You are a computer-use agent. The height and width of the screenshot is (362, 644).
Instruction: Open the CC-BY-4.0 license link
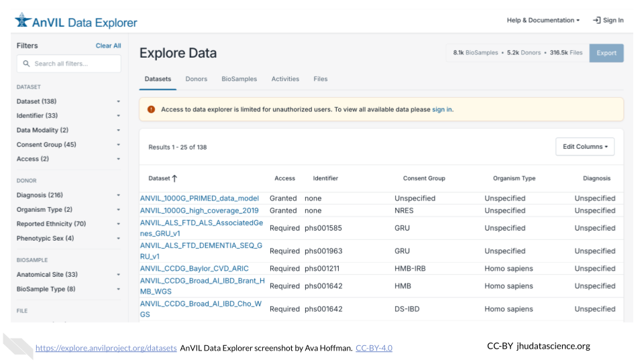tap(374, 348)
